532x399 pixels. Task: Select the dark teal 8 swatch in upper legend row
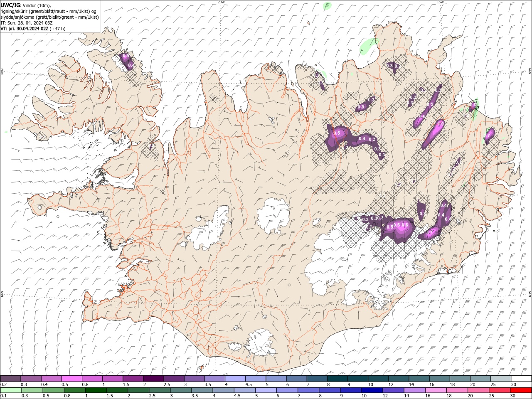(337, 379)
